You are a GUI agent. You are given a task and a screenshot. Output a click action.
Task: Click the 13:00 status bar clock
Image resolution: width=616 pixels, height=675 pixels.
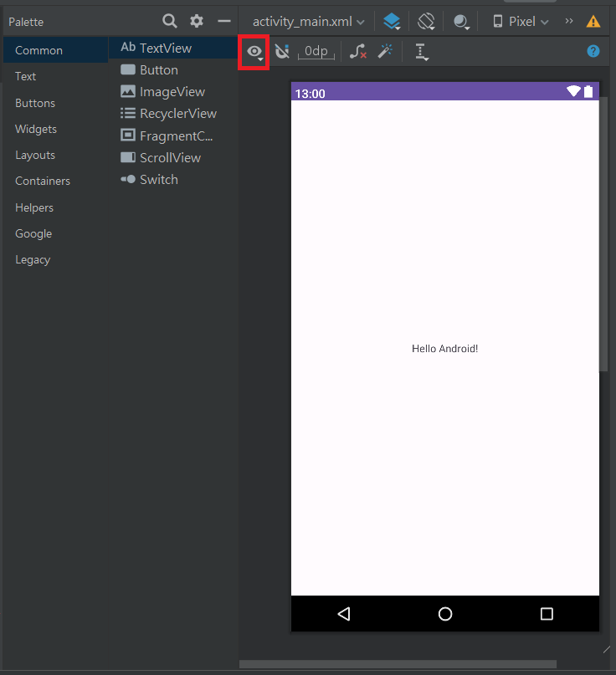coord(311,94)
